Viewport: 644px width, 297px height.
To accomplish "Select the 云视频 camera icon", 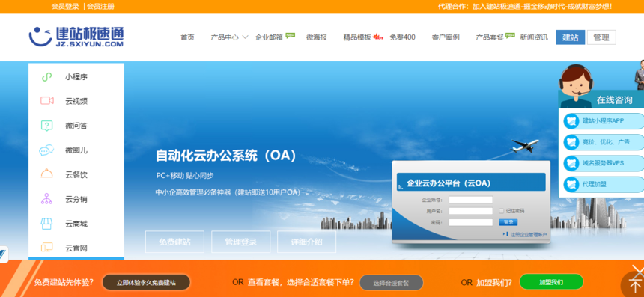I will [x=47, y=101].
